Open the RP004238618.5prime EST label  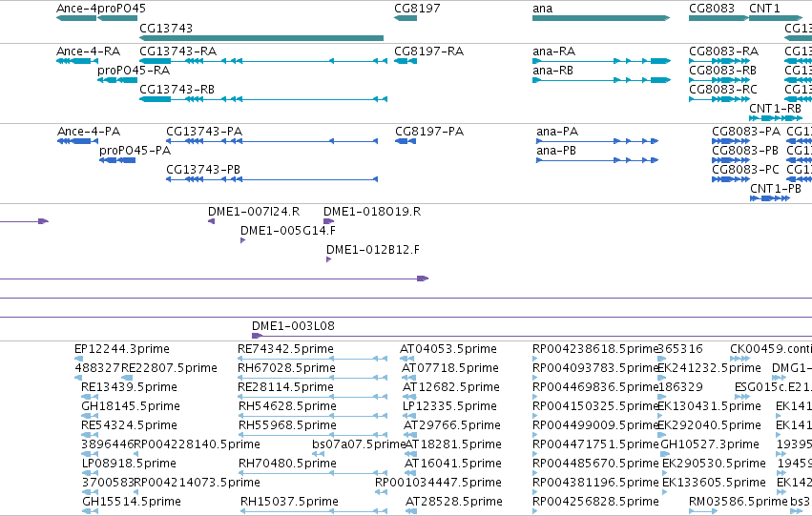click(595, 349)
